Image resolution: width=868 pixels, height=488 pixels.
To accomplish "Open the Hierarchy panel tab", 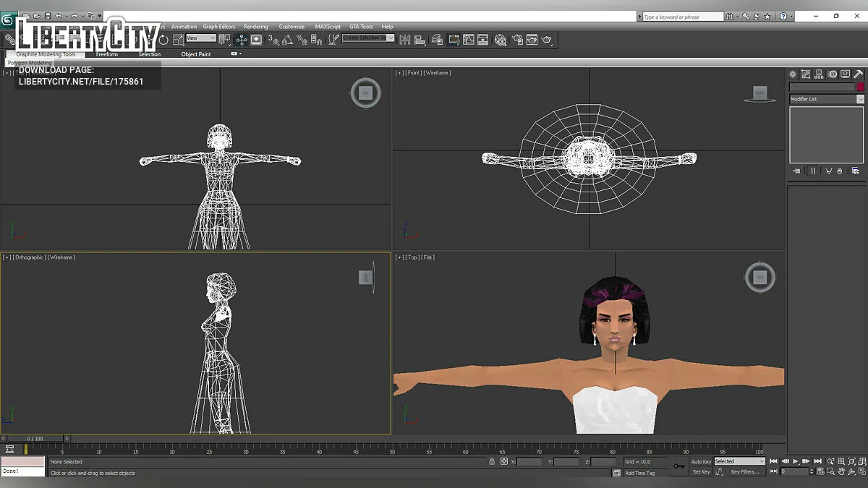I will (819, 74).
